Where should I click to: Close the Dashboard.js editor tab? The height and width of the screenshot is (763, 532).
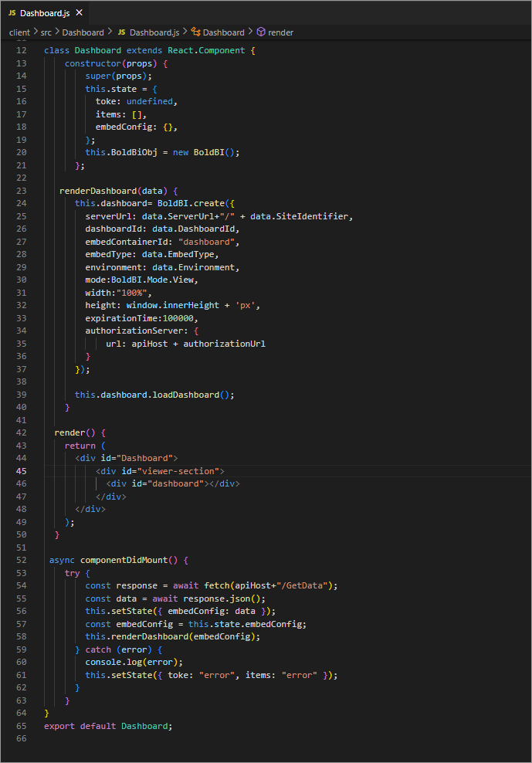point(80,13)
